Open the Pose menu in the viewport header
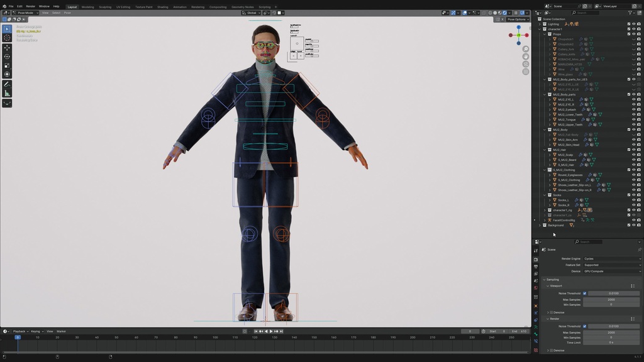The width and height of the screenshot is (644, 362). point(67,12)
